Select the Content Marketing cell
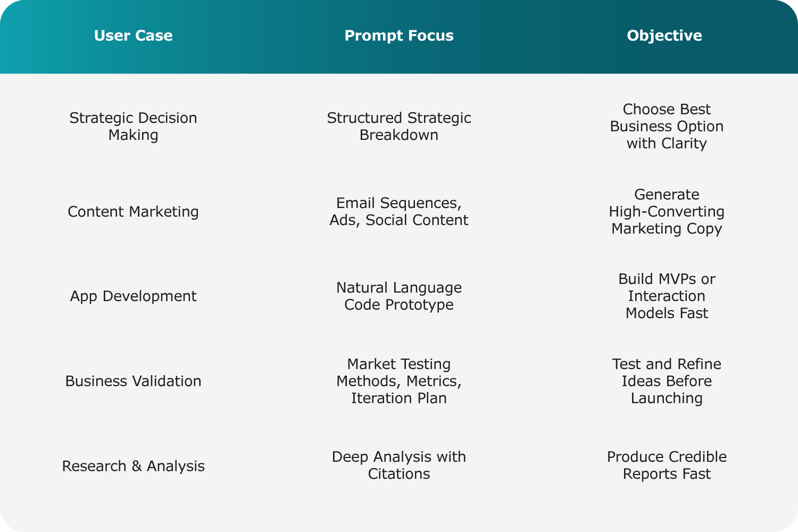Image resolution: width=798 pixels, height=532 pixels. pos(133,211)
